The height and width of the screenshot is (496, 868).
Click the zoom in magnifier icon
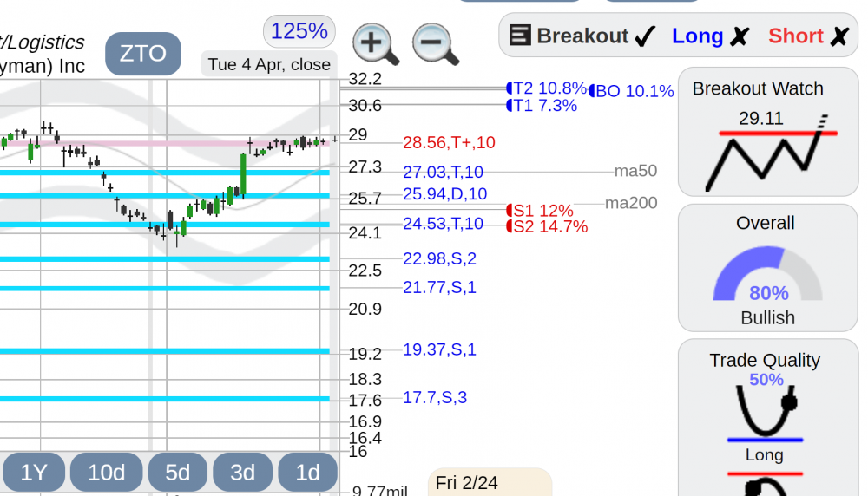[x=376, y=44]
